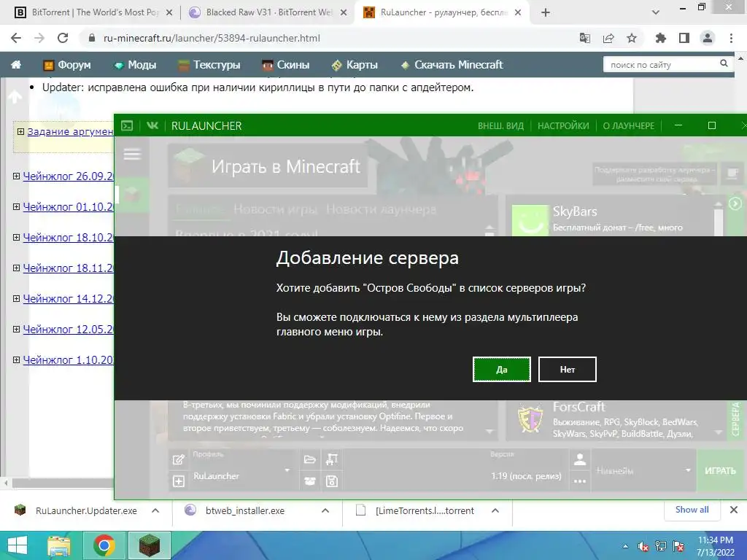Viewport: 747px width, 560px height.
Task: Confirm adding server with Да button
Action: (502, 370)
